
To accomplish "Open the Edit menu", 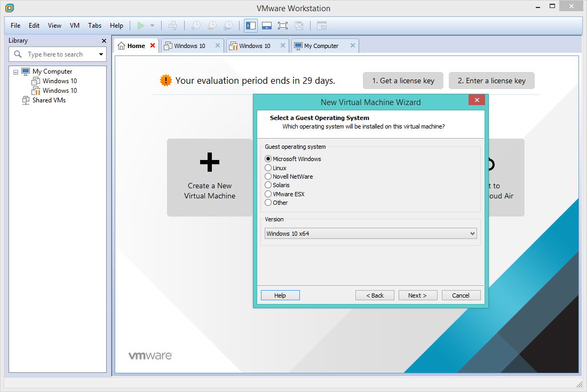I will coord(34,26).
